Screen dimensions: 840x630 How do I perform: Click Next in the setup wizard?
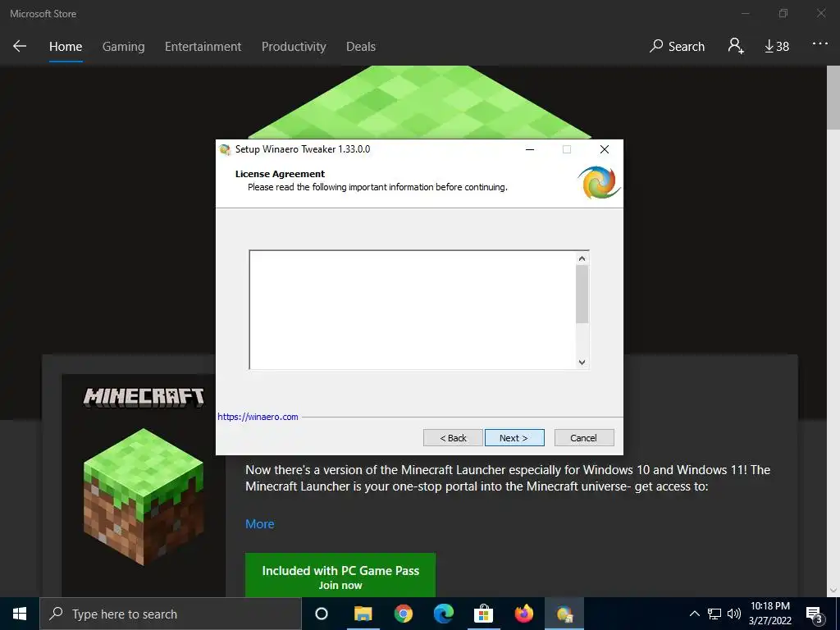pyautogui.click(x=514, y=438)
